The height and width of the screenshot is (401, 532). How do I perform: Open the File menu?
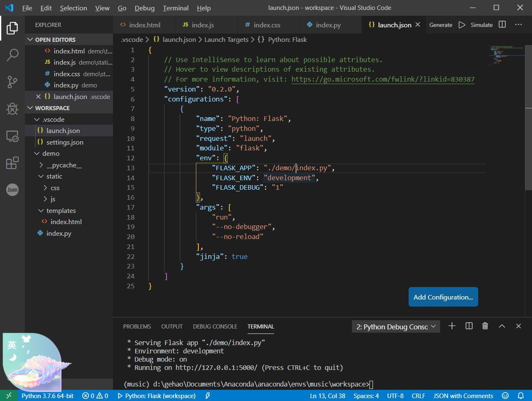(x=27, y=8)
